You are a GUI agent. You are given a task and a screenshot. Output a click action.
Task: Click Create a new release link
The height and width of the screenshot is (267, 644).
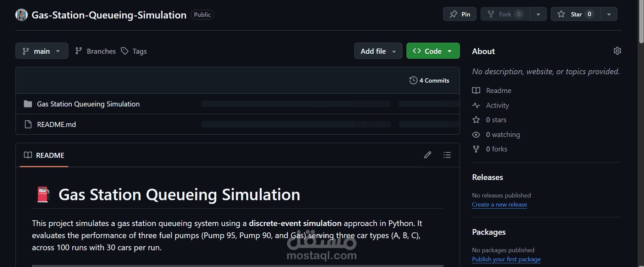(x=499, y=205)
